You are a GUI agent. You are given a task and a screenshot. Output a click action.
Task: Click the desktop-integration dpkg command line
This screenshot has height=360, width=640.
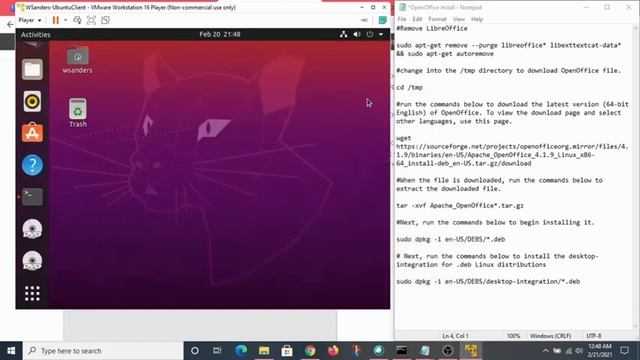click(488, 281)
